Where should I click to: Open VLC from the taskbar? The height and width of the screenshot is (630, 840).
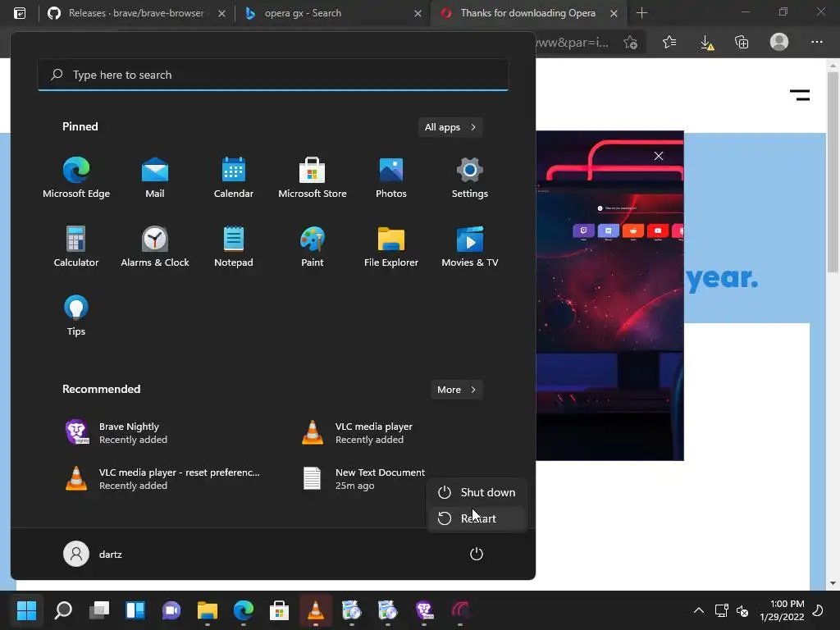[316, 609]
